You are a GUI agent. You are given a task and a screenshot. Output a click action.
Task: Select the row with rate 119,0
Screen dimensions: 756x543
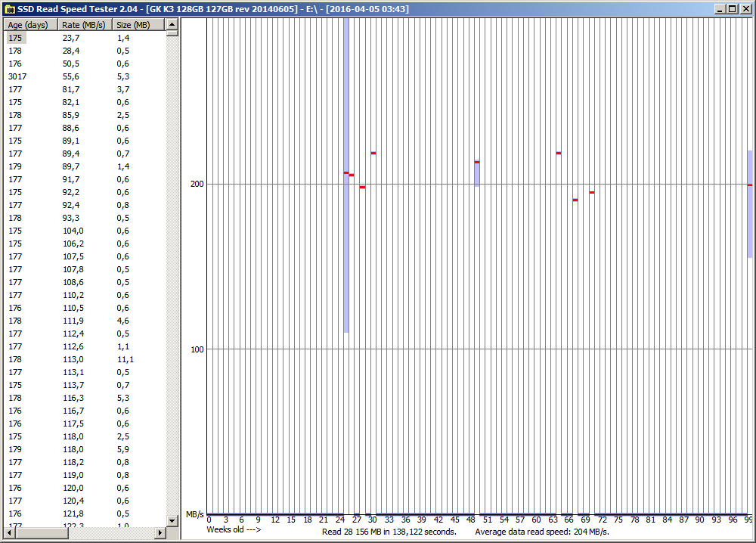click(85, 475)
